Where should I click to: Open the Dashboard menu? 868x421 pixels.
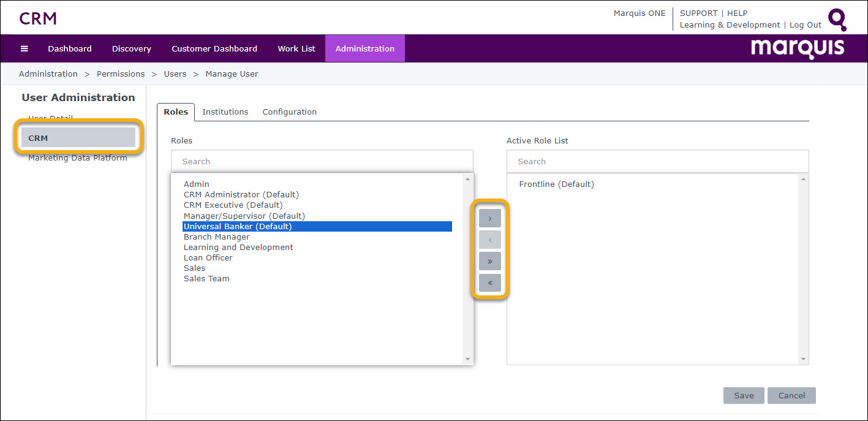click(x=70, y=48)
